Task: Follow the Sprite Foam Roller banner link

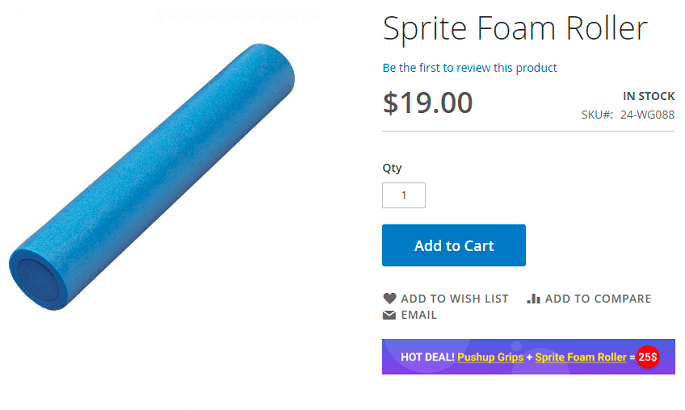Action: (x=581, y=357)
